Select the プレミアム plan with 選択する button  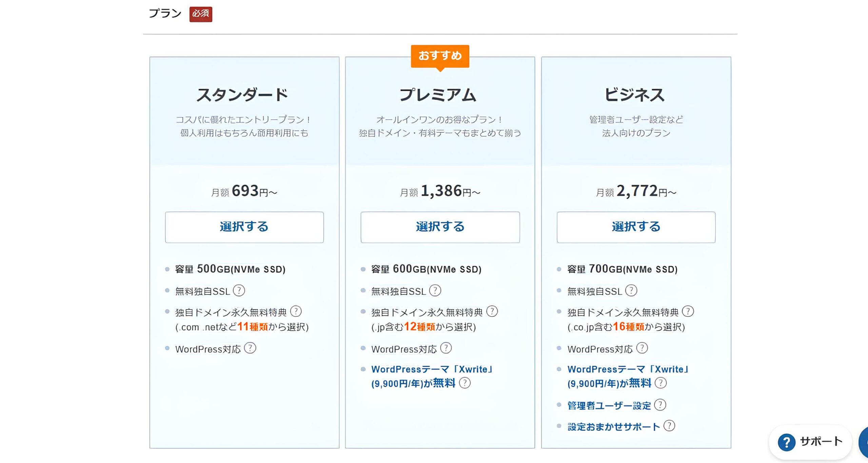(x=440, y=227)
